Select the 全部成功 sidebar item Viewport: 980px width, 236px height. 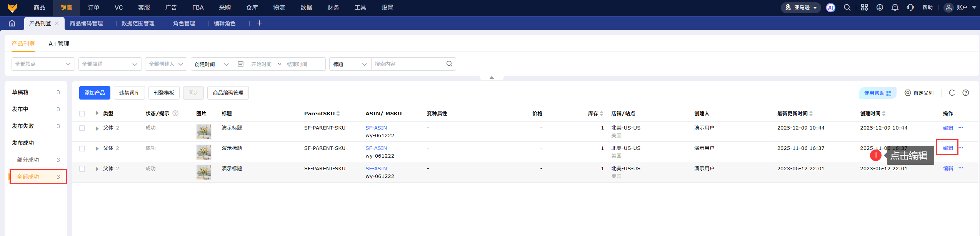click(x=38, y=177)
